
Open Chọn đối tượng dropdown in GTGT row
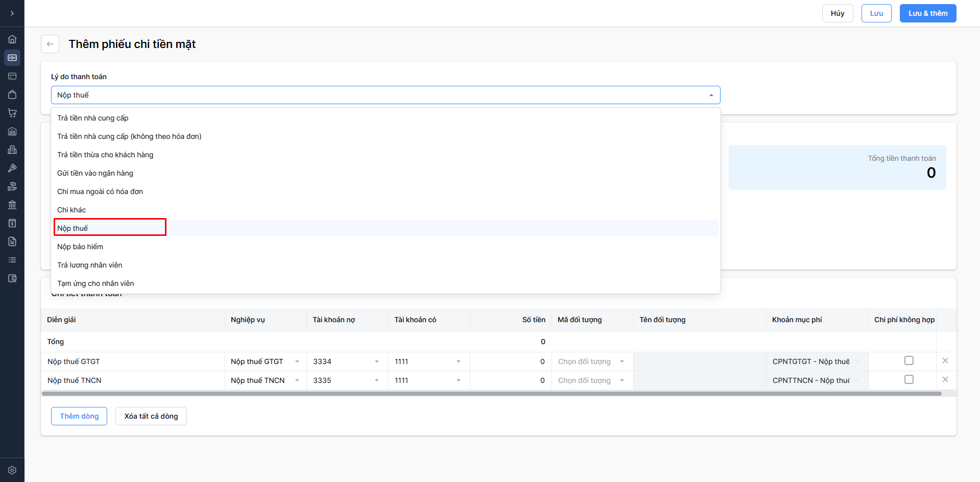(591, 361)
